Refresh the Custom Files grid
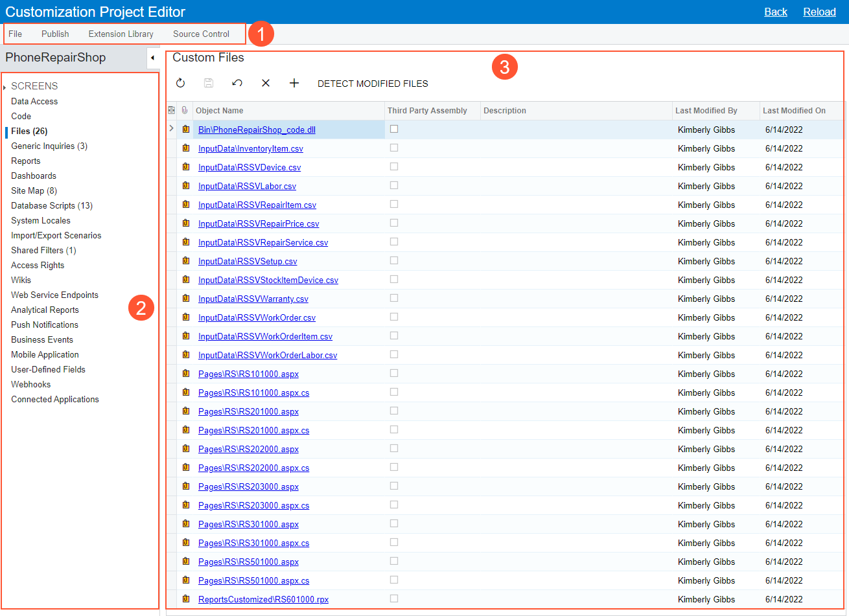Screen dimensions: 849x616 coord(180,83)
